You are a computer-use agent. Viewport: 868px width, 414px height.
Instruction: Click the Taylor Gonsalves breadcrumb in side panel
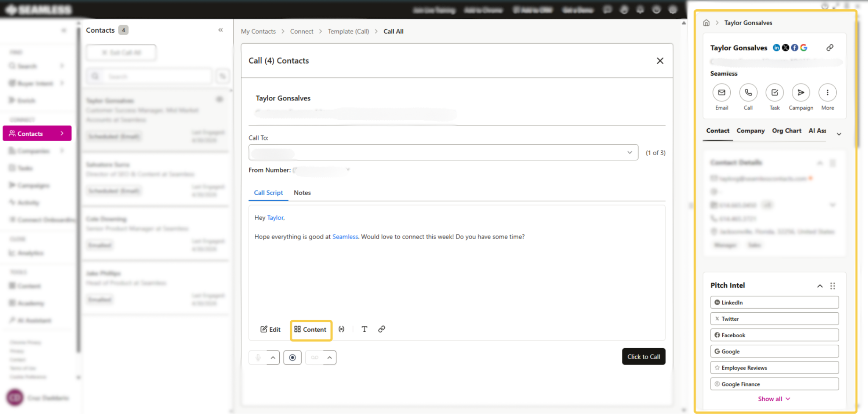(748, 23)
